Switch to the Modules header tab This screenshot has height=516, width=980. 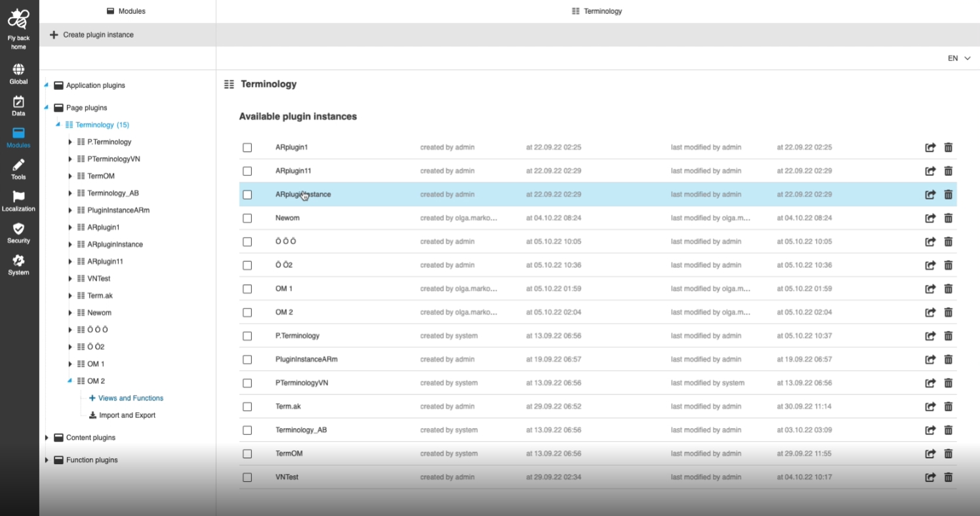tap(126, 11)
